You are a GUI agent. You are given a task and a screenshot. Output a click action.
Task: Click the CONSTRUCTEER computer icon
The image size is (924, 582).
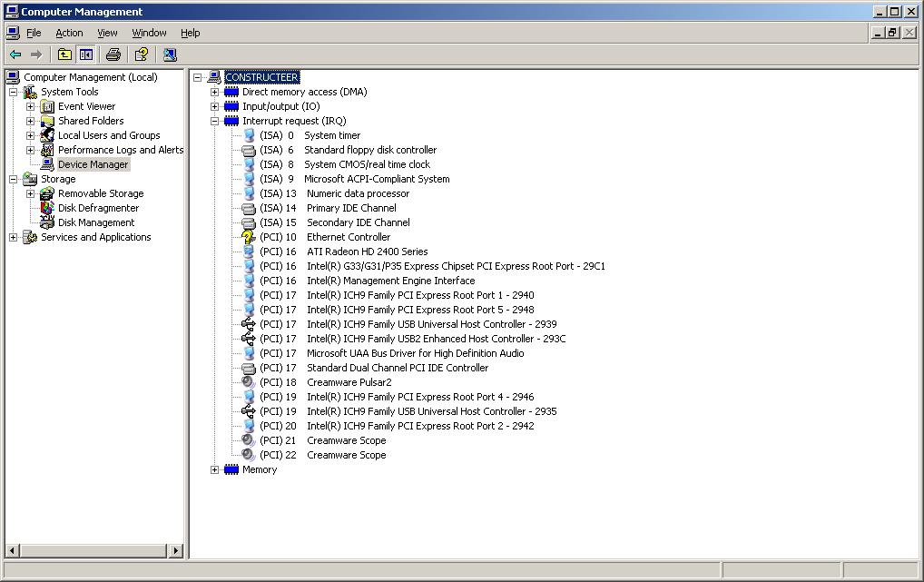pos(214,77)
